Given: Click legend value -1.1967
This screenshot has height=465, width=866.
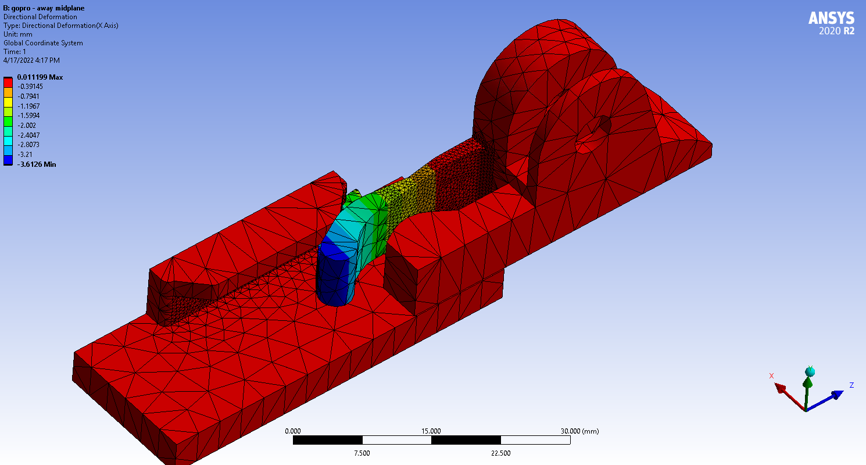Looking at the screenshot, I should click(x=28, y=106).
